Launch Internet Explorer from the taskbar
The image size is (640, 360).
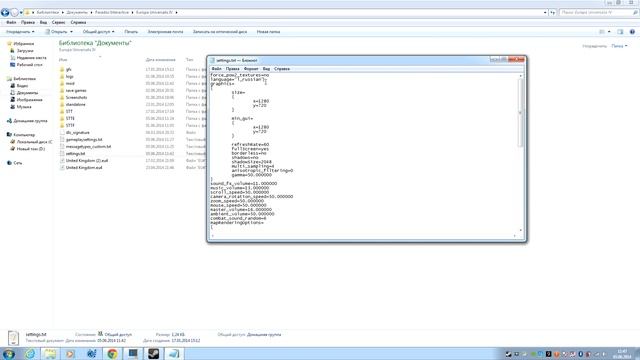30,353
